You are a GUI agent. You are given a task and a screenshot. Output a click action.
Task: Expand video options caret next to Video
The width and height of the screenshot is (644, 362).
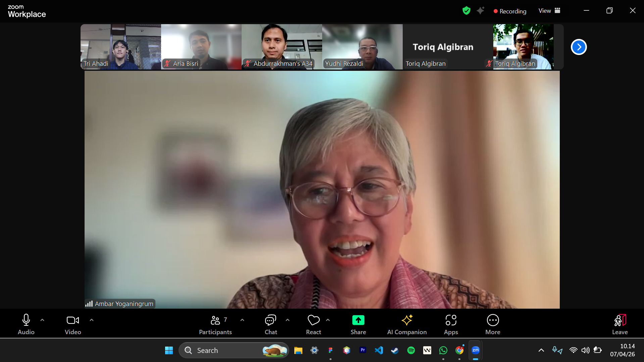tap(92, 320)
